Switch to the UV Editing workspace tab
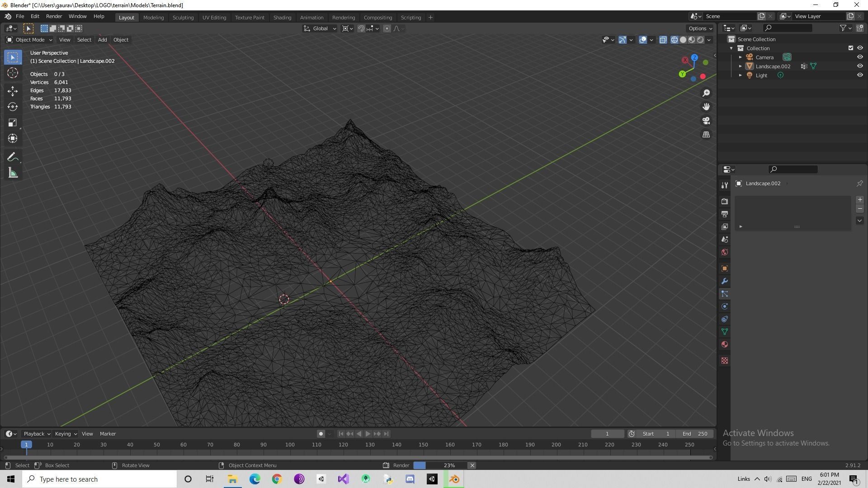The width and height of the screenshot is (868, 488). point(214,18)
